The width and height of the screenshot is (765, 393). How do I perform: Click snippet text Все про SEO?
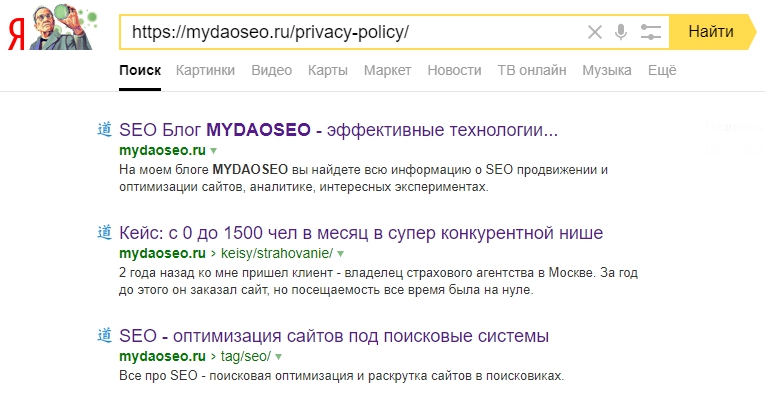[x=342, y=376]
